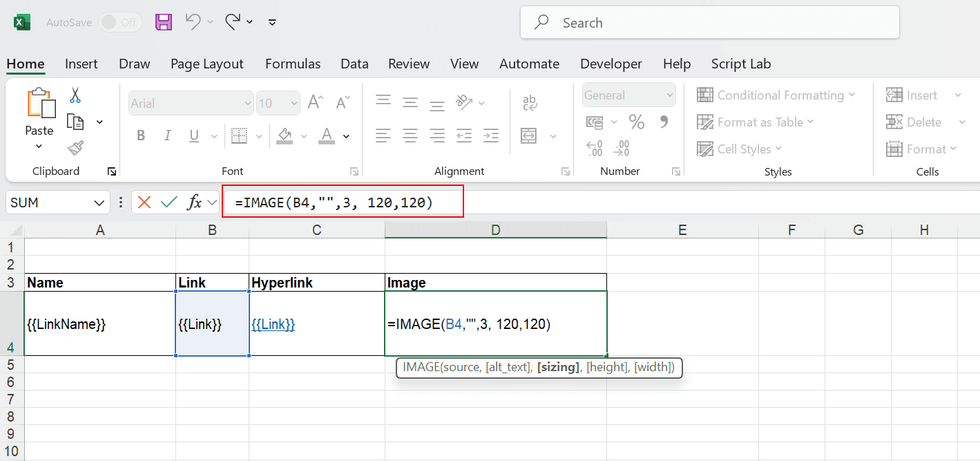This screenshot has height=461, width=980.
Task: Open the Script Lab tab
Action: pos(741,64)
